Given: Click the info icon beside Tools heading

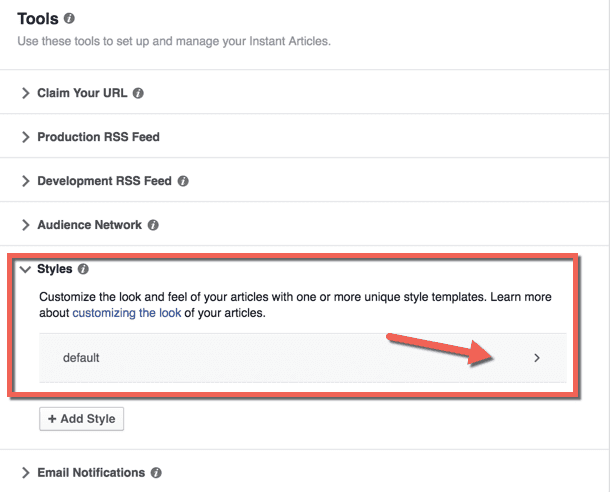Looking at the screenshot, I should 69,18.
